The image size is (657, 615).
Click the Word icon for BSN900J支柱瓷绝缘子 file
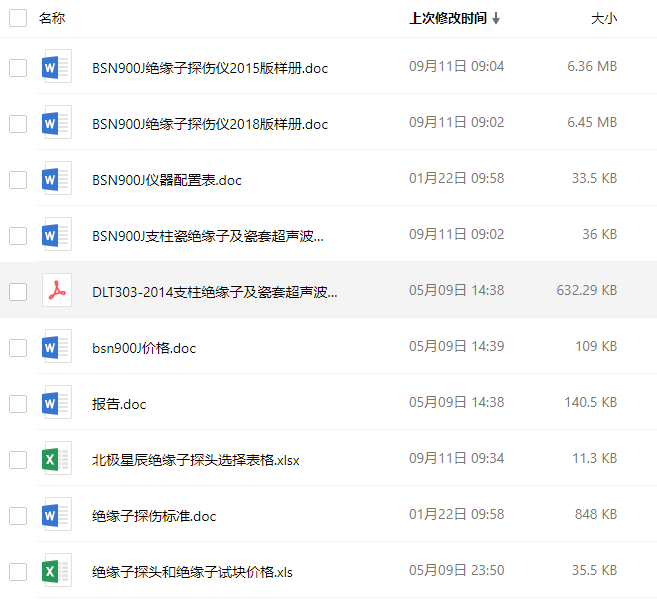57,234
